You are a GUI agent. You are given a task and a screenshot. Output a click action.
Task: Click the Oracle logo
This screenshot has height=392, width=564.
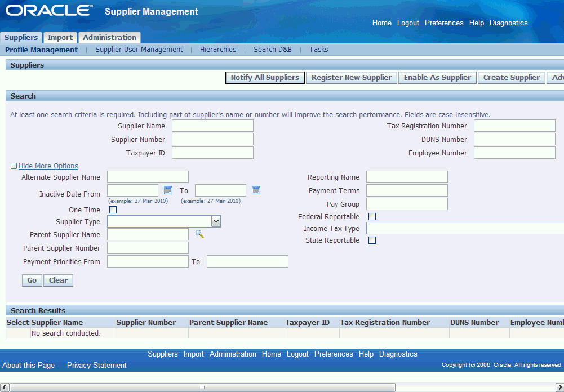(49, 10)
